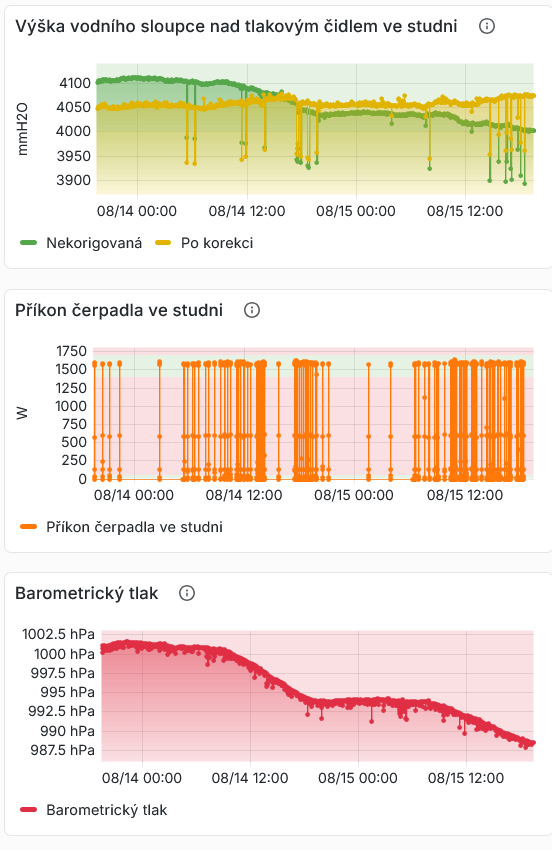Click 08/15 00:00 label on pump power chart
The image size is (552, 850).
click(354, 495)
